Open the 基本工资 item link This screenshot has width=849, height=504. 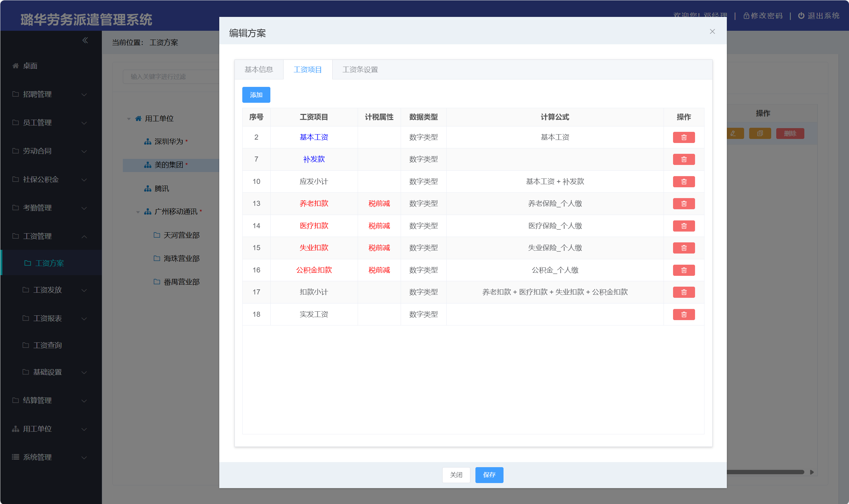(x=313, y=137)
